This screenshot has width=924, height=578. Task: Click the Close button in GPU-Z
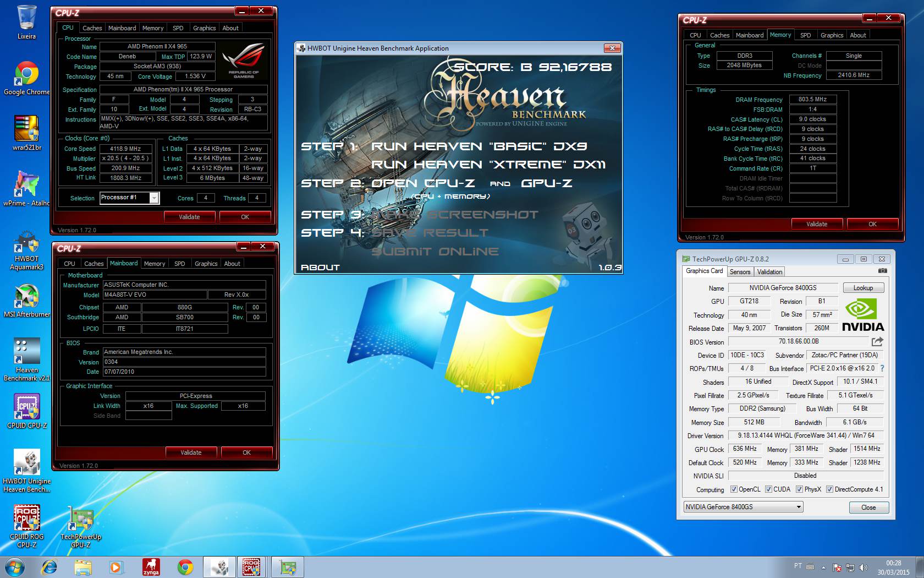tap(868, 508)
